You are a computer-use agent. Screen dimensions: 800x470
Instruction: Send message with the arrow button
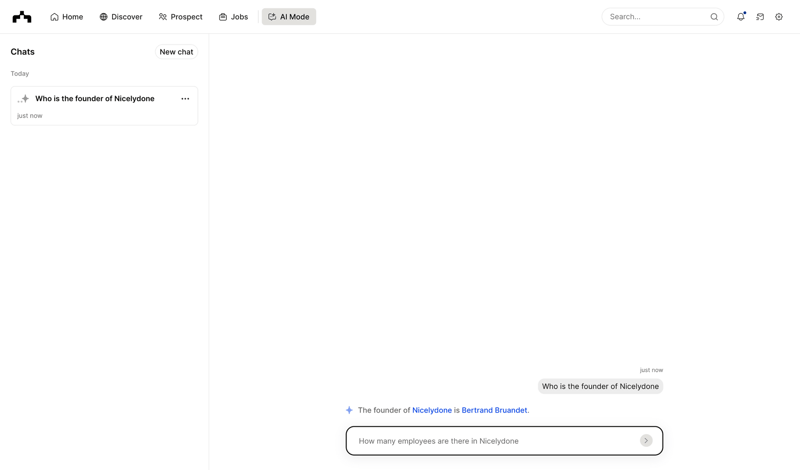(646, 441)
